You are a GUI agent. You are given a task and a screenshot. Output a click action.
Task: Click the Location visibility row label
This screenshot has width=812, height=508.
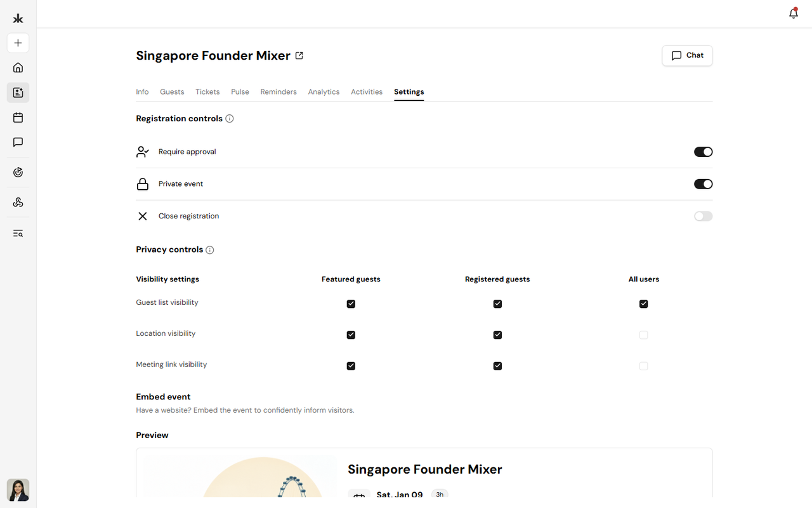coord(166,334)
